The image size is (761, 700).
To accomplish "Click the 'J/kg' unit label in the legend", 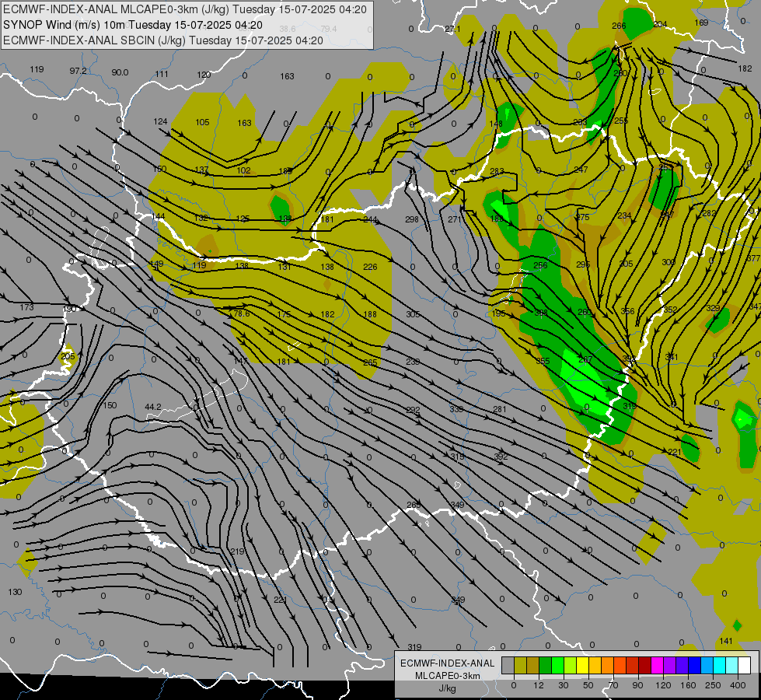I will coord(448,688).
